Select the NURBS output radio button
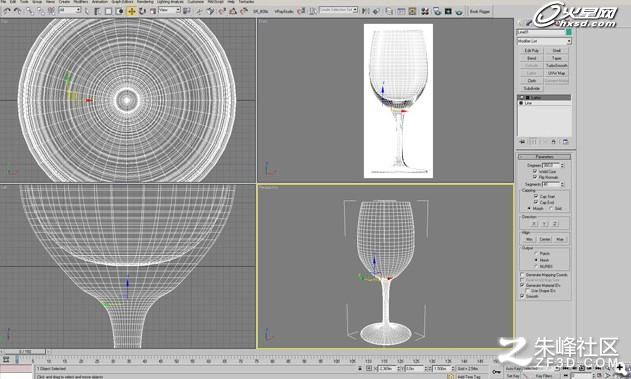This screenshot has height=379, width=631. coord(536,266)
